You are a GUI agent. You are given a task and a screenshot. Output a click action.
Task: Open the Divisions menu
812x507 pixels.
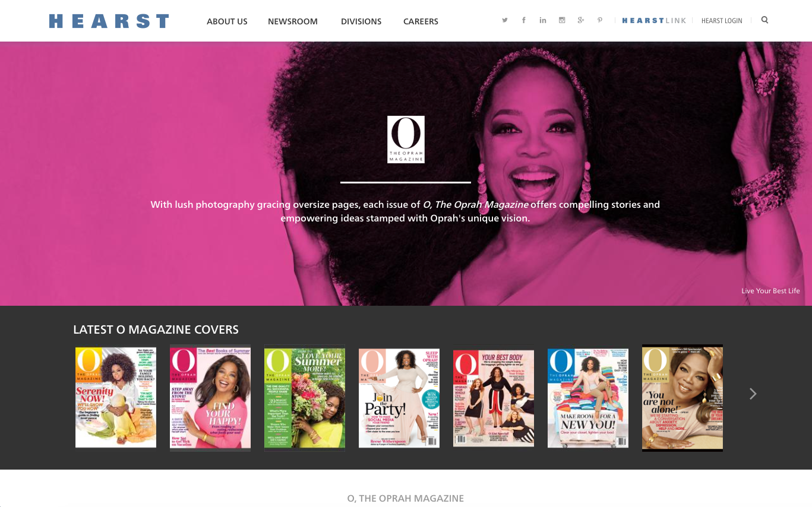361,21
